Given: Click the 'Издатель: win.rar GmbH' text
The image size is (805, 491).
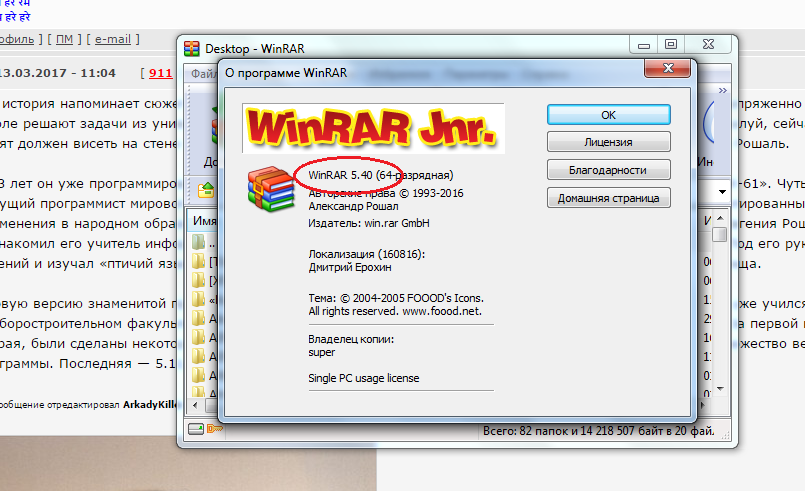Looking at the screenshot, I should pos(369,223).
